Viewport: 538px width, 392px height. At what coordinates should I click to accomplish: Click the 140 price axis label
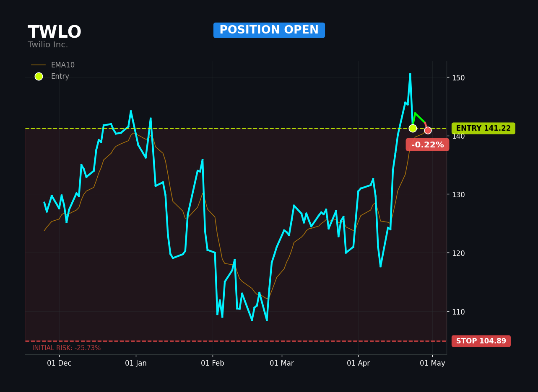[458, 137]
